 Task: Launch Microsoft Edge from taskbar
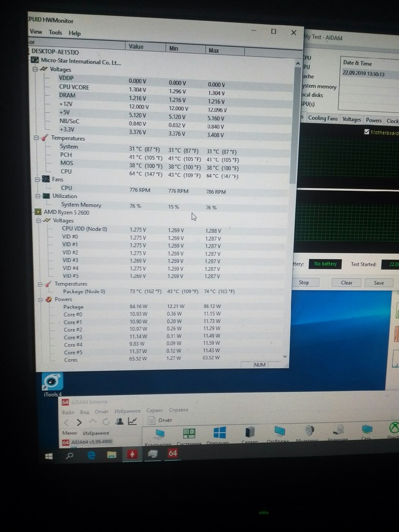pyautogui.click(x=91, y=455)
